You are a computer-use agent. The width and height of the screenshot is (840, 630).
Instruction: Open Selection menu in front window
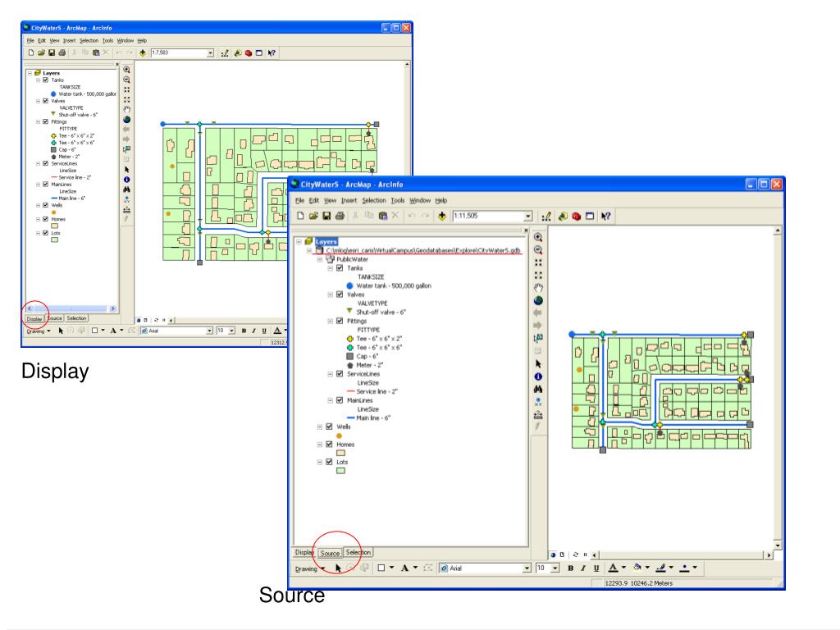click(x=373, y=200)
